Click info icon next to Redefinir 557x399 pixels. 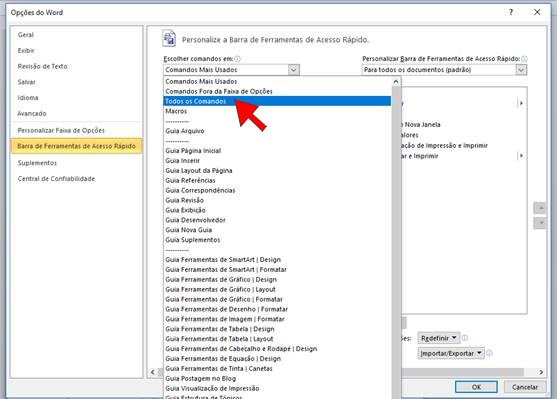[x=465, y=338]
